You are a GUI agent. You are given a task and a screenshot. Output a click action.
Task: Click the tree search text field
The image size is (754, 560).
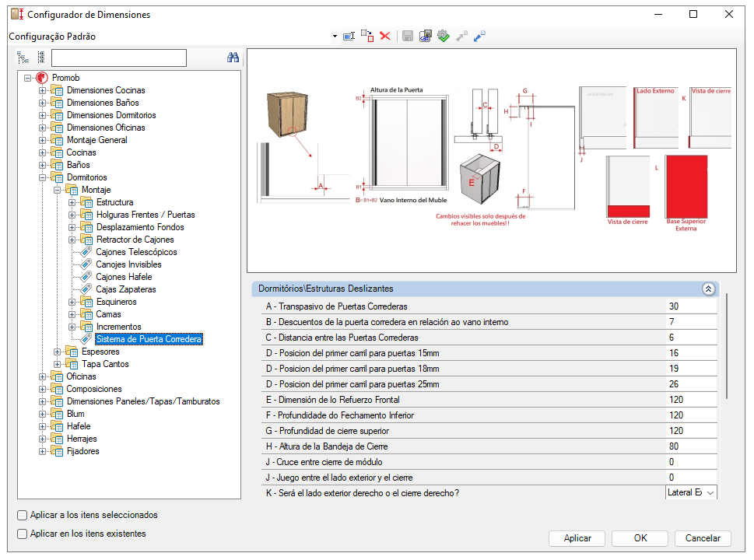click(119, 58)
